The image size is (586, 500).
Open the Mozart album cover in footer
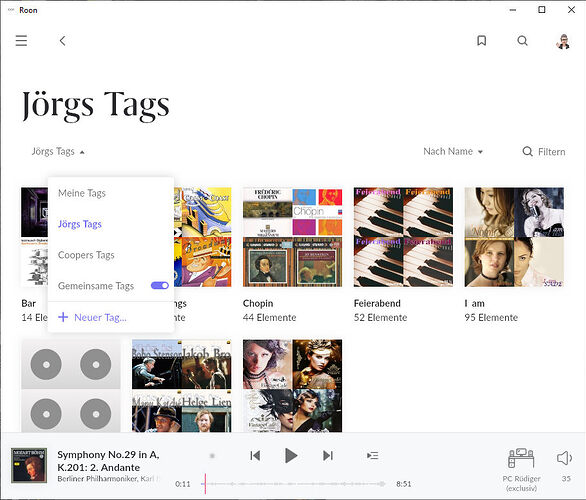point(29,466)
